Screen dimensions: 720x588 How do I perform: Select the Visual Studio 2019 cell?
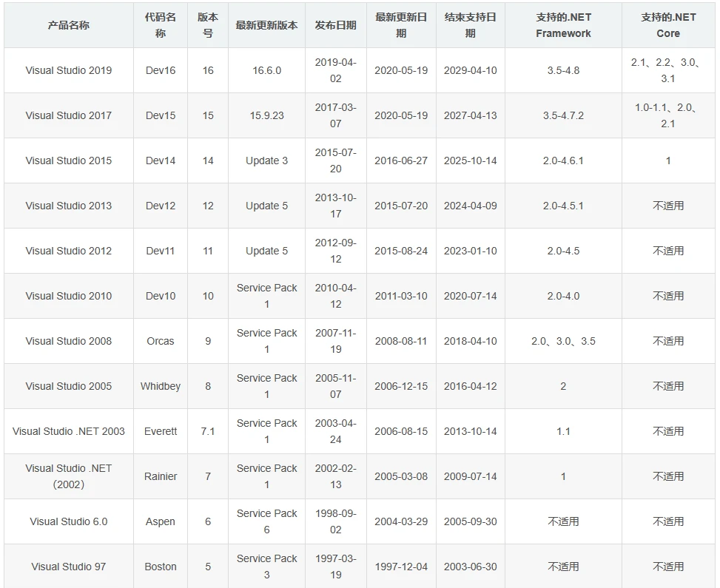pos(69,70)
